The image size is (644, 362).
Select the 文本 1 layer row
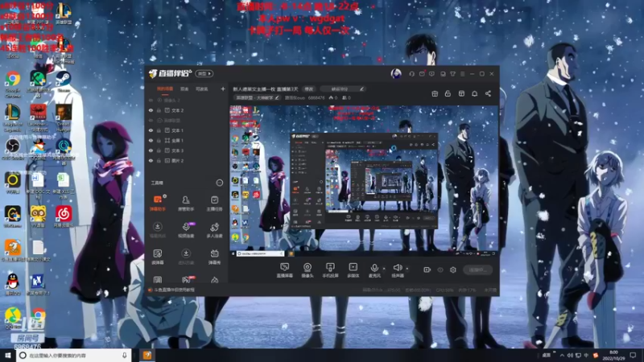click(187, 130)
